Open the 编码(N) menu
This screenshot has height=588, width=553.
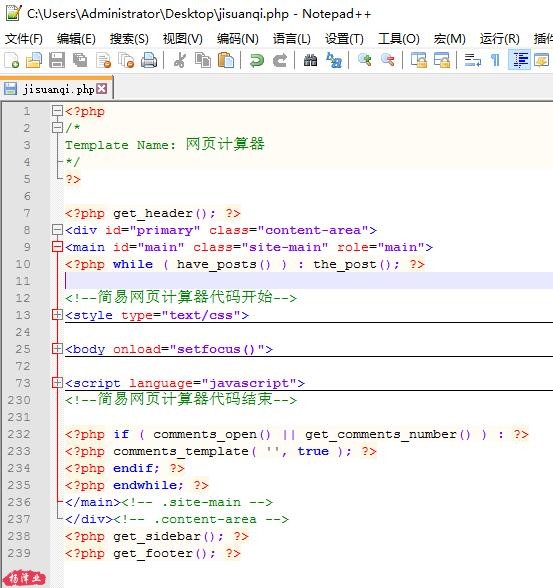238,39
